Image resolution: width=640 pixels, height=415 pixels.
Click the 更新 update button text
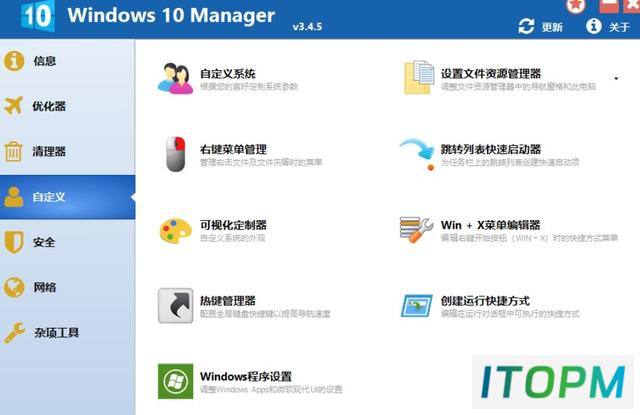552,27
